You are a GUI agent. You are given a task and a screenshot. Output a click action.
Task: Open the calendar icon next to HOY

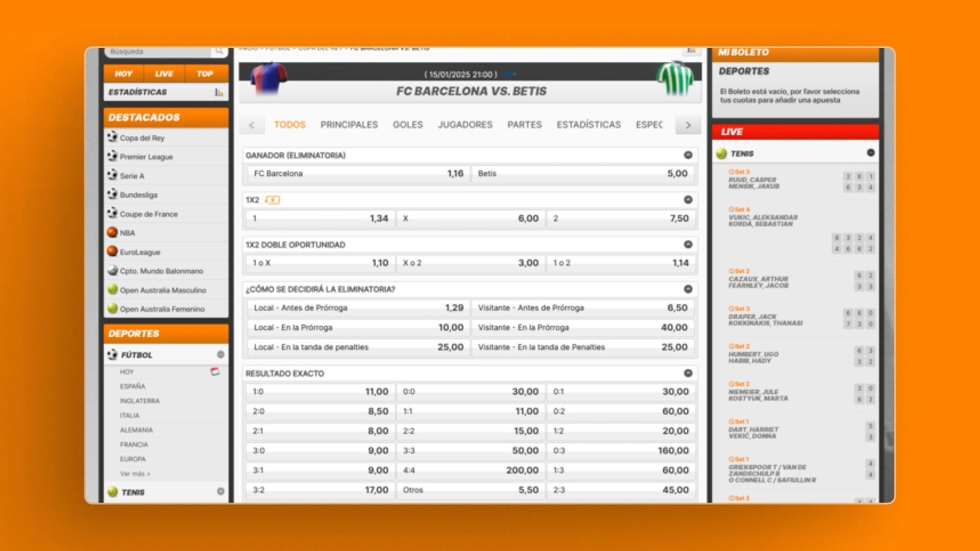pos(215,371)
